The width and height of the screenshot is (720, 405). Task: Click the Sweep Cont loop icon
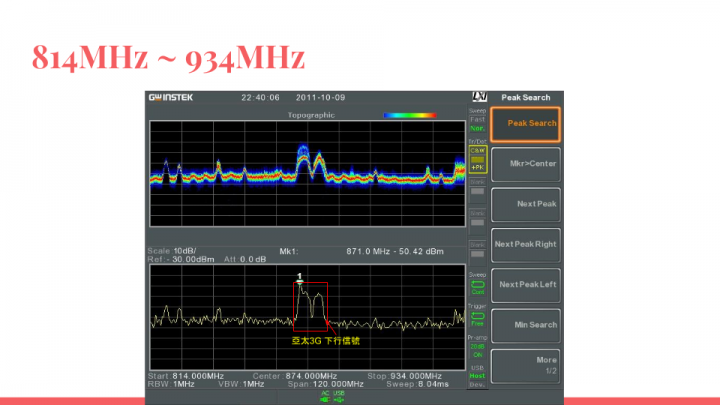[478, 284]
